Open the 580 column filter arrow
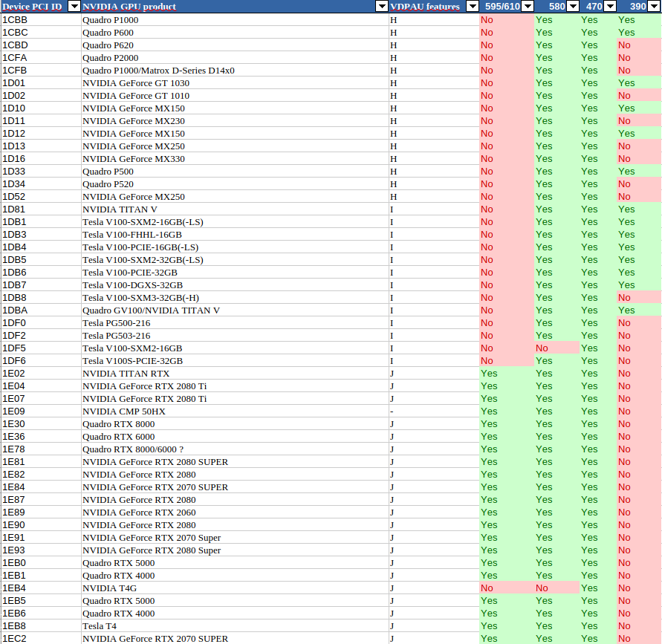The height and width of the screenshot is (644, 662). 573,6
